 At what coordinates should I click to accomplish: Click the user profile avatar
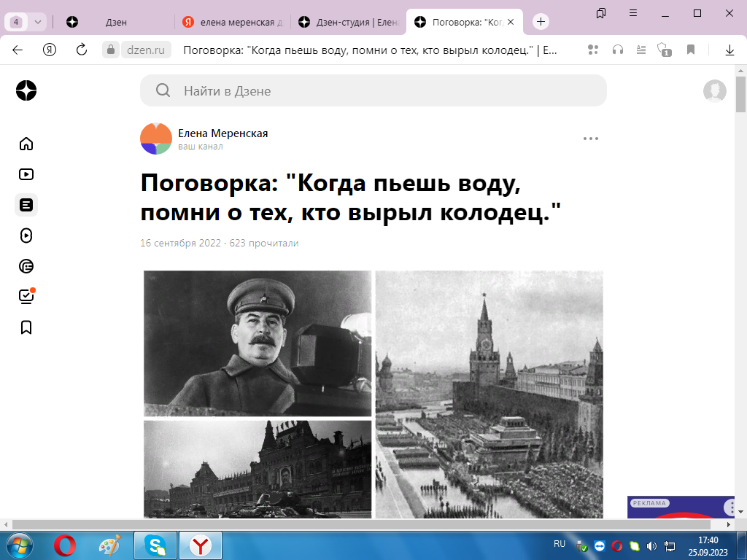[x=715, y=91]
